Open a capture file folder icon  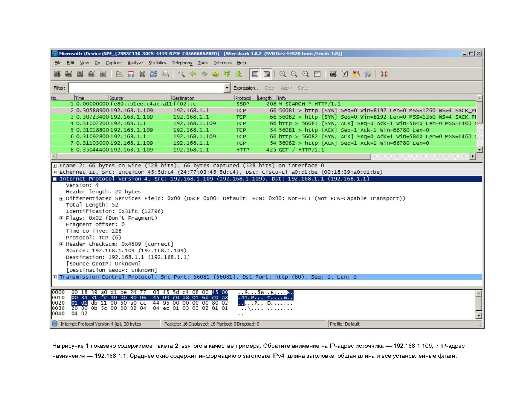(x=120, y=74)
